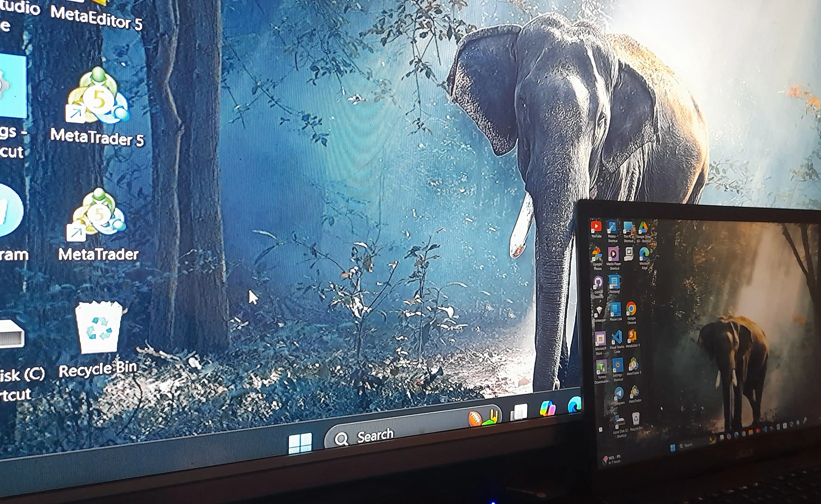The image size is (821, 504).
Task: Launch Google Chrome on the laptop screen
Action: coord(632,313)
